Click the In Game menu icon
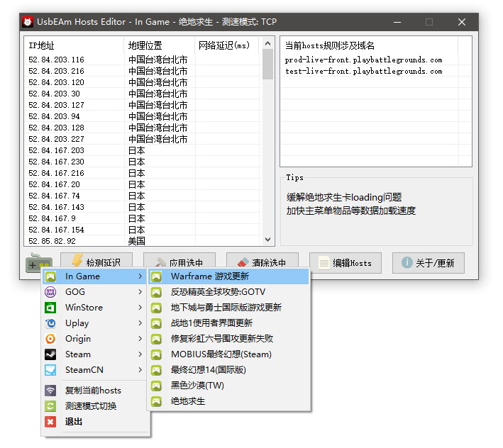 point(50,276)
